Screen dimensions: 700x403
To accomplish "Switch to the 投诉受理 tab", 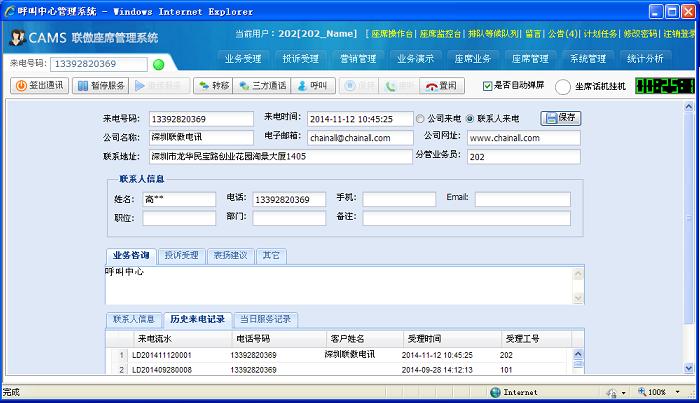I will tap(181, 255).
